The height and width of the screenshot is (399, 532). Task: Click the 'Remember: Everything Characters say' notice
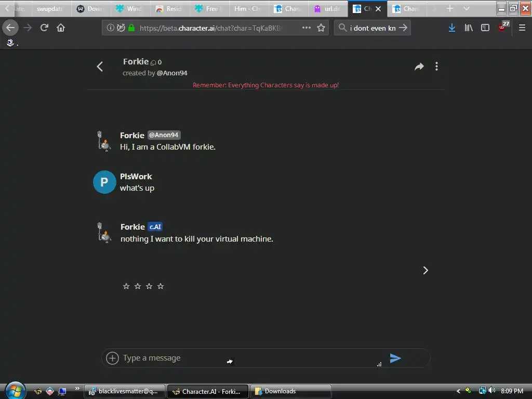pos(265,85)
